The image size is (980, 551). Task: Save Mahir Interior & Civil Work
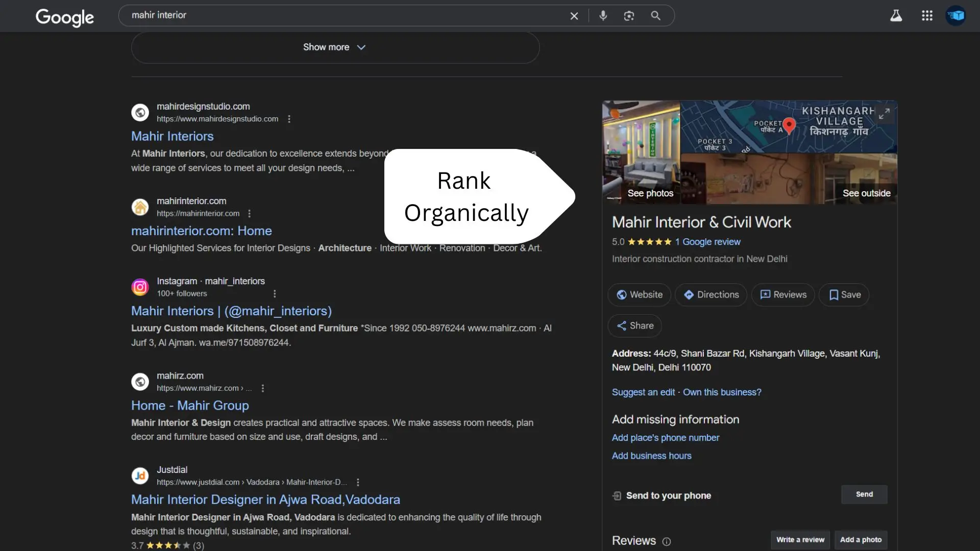pyautogui.click(x=844, y=295)
